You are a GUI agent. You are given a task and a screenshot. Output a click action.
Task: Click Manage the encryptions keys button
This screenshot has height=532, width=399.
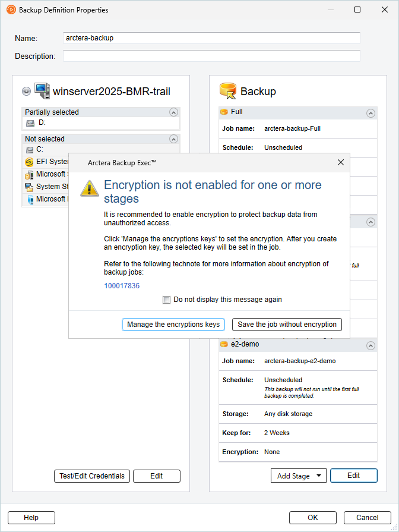coord(173,325)
